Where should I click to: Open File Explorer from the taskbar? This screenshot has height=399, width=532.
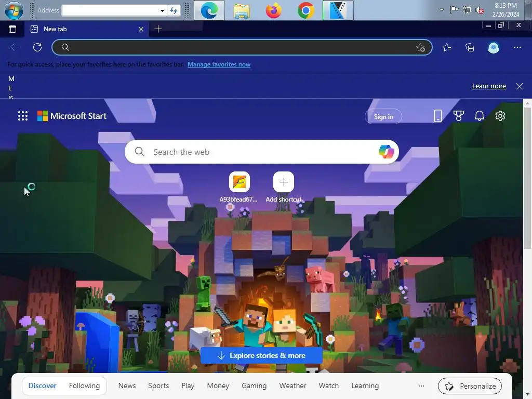point(242,10)
